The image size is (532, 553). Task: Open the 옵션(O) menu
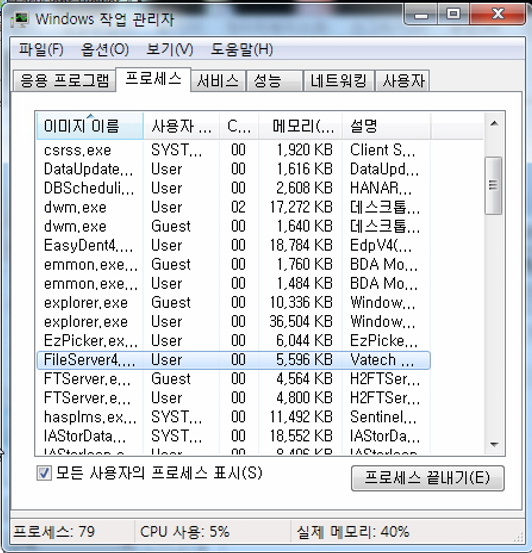pyautogui.click(x=105, y=49)
